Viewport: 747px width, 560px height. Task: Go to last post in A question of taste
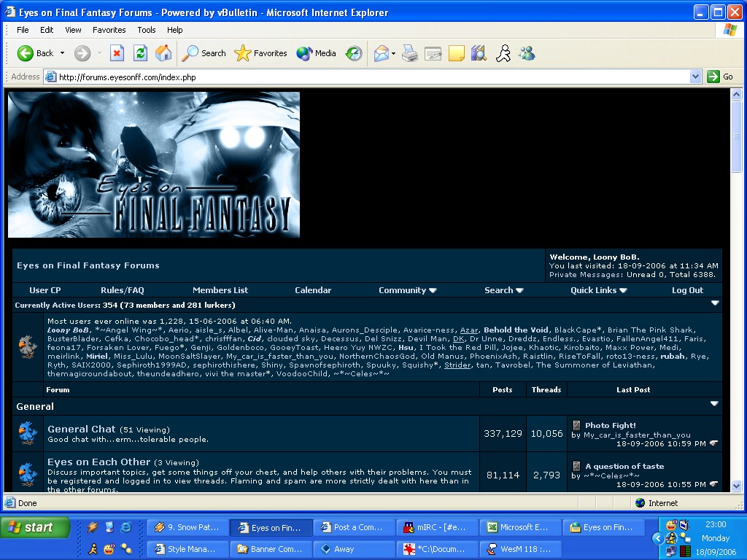(x=713, y=484)
